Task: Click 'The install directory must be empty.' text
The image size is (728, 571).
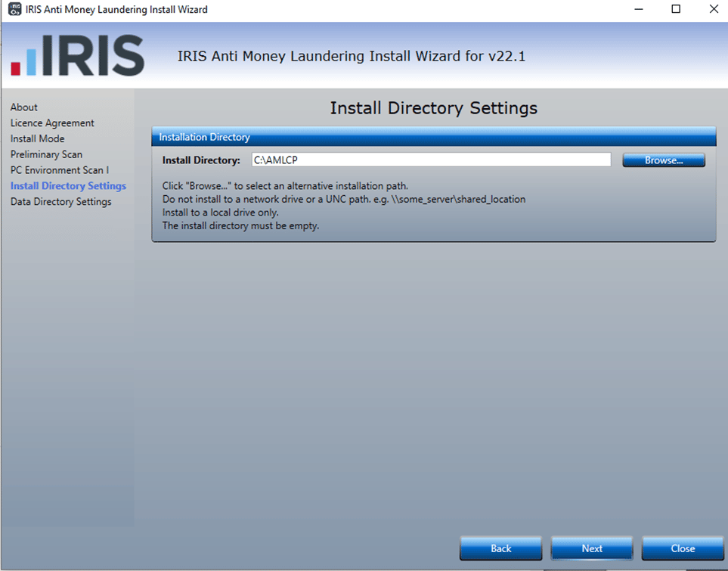Action: 240,226
